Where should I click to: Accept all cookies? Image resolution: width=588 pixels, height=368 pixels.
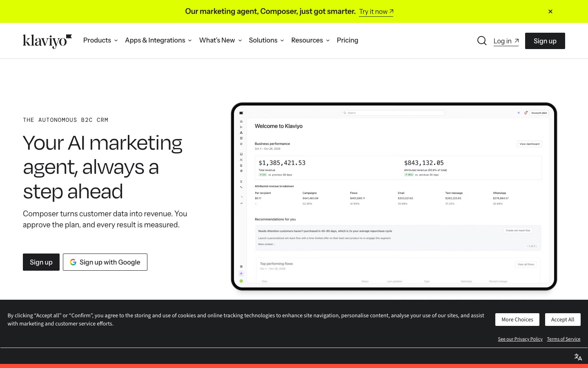(x=563, y=320)
